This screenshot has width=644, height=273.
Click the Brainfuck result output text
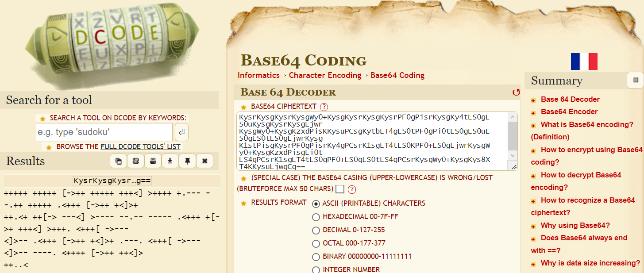click(x=112, y=229)
